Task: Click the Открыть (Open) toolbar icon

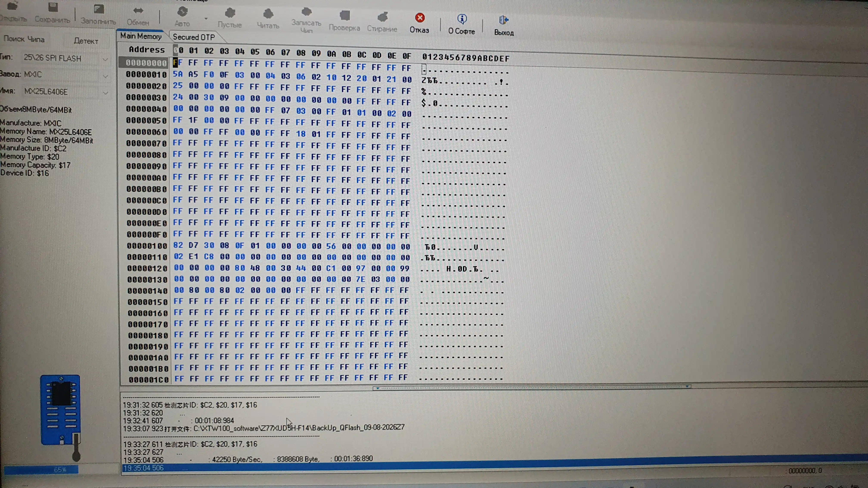Action: click(13, 6)
